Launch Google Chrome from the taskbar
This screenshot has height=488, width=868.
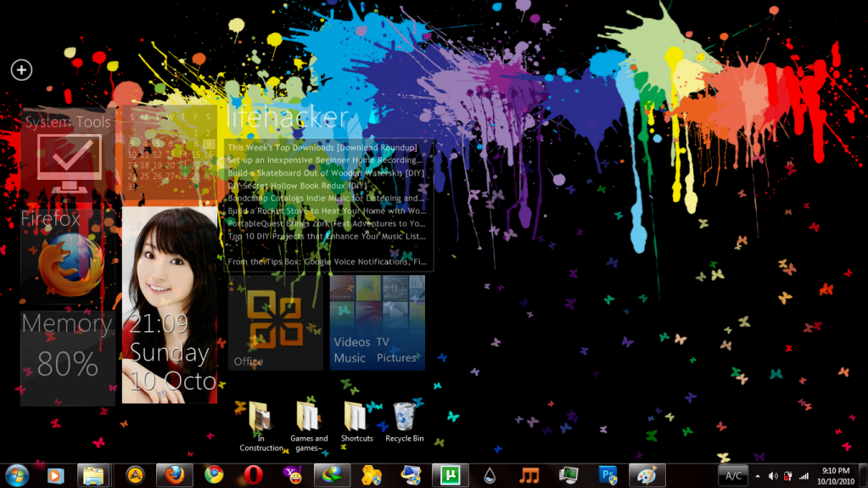click(x=214, y=475)
